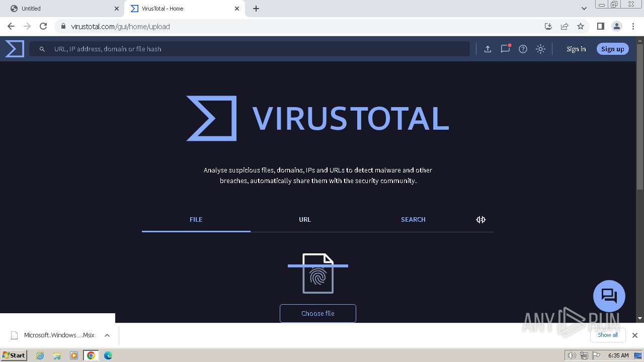Open the help question mark icon
This screenshot has height=362, width=644.
523,49
